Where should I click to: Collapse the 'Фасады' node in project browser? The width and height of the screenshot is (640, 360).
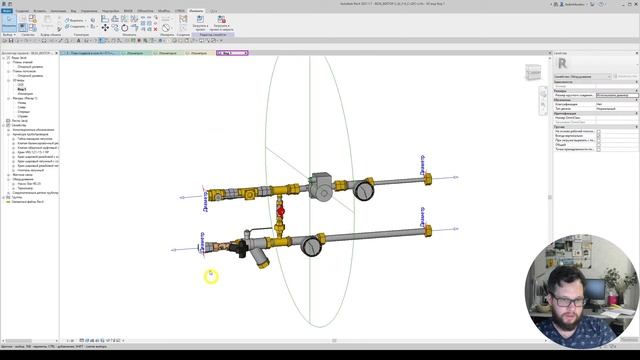click(9, 98)
